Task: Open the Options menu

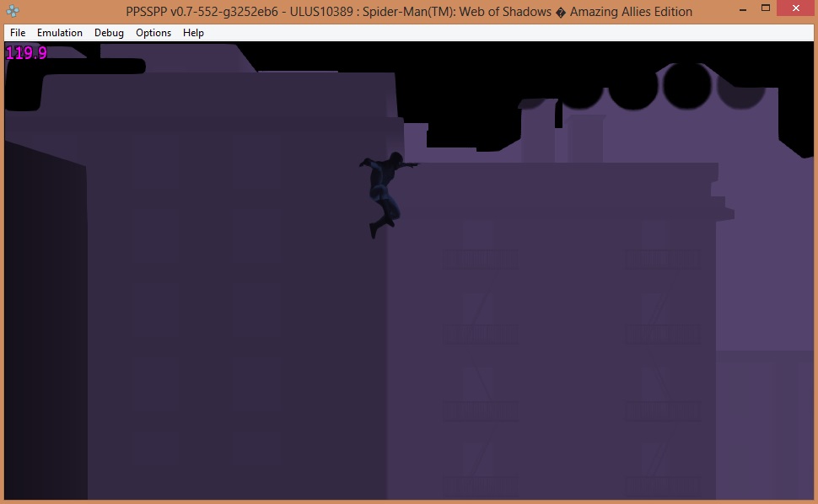Action: (153, 33)
